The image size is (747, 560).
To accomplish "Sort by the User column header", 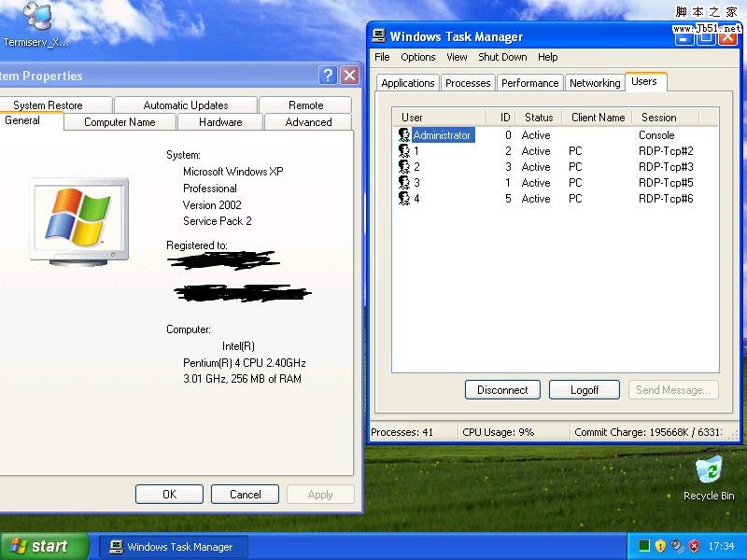I will [x=439, y=118].
